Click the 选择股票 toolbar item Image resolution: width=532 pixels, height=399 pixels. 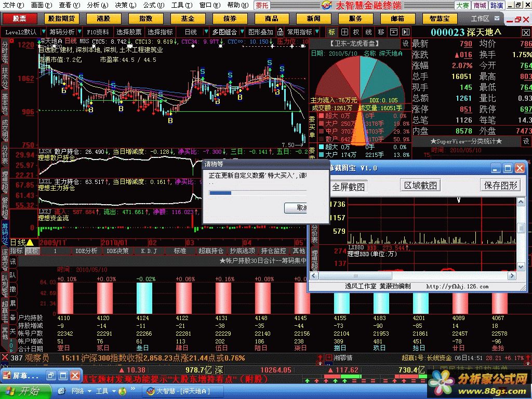click(x=129, y=32)
